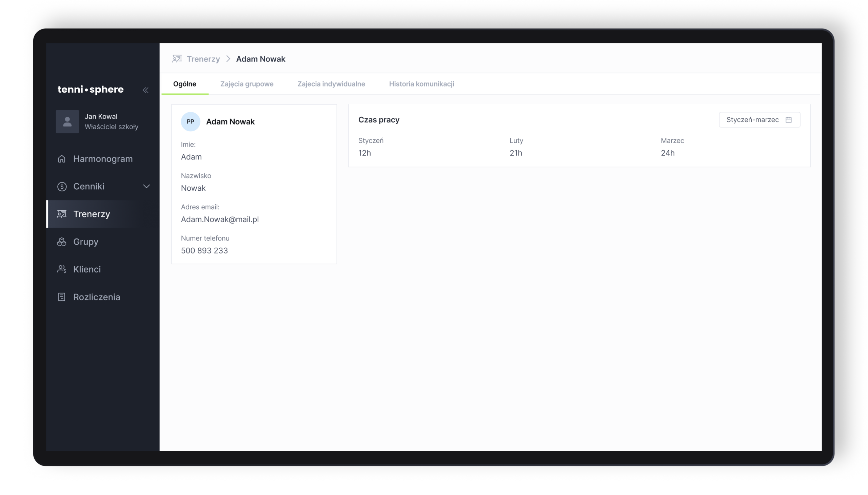Screen dimensions: 868x495
Task: Click the tenni•sphere logo
Action: click(91, 90)
